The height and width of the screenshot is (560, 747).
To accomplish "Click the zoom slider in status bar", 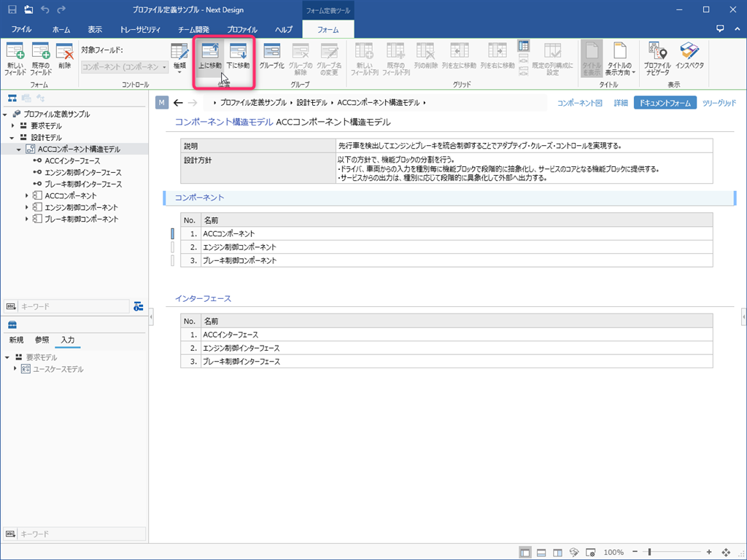I will [x=649, y=552].
